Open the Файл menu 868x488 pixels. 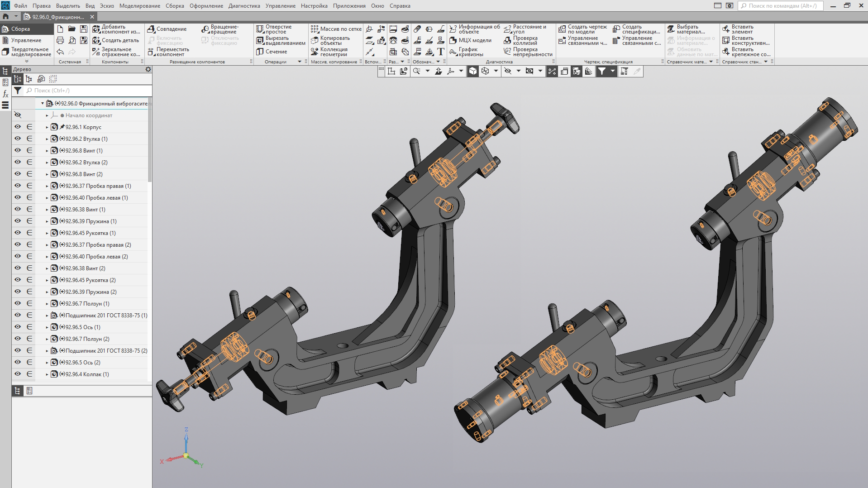20,6
